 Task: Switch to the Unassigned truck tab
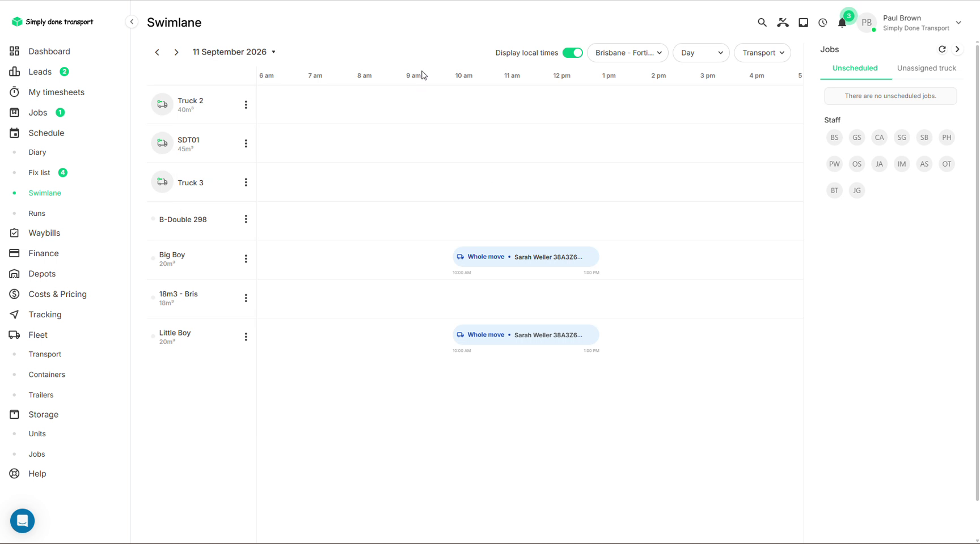click(x=926, y=68)
